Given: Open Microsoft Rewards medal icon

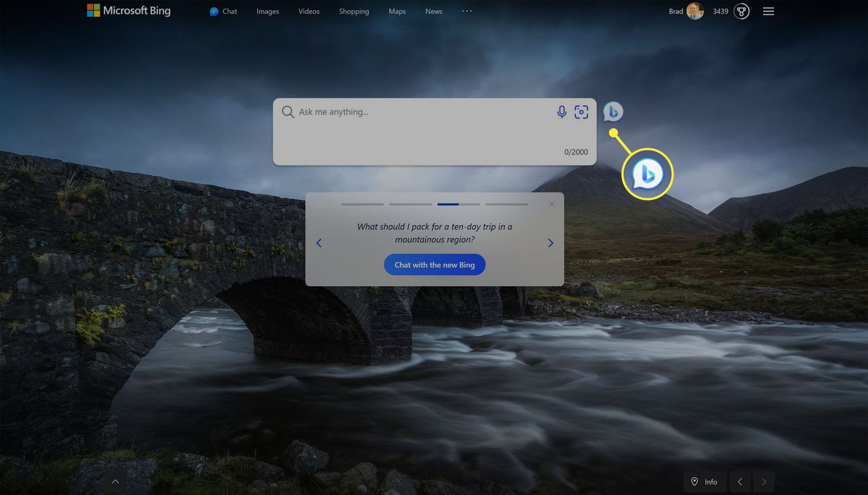Looking at the screenshot, I should (741, 11).
